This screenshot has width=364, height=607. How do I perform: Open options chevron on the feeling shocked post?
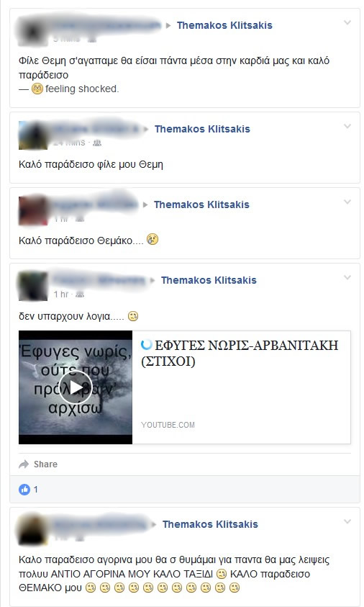[x=347, y=22]
